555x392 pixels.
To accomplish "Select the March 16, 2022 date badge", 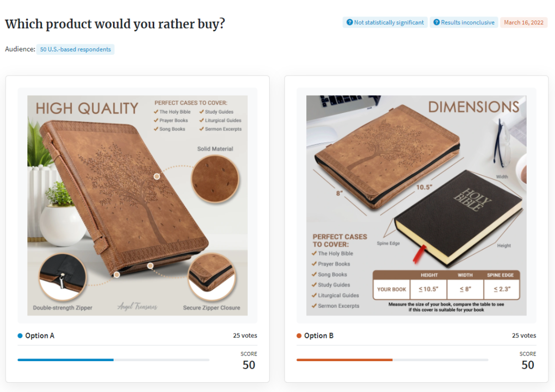I will 524,23.
